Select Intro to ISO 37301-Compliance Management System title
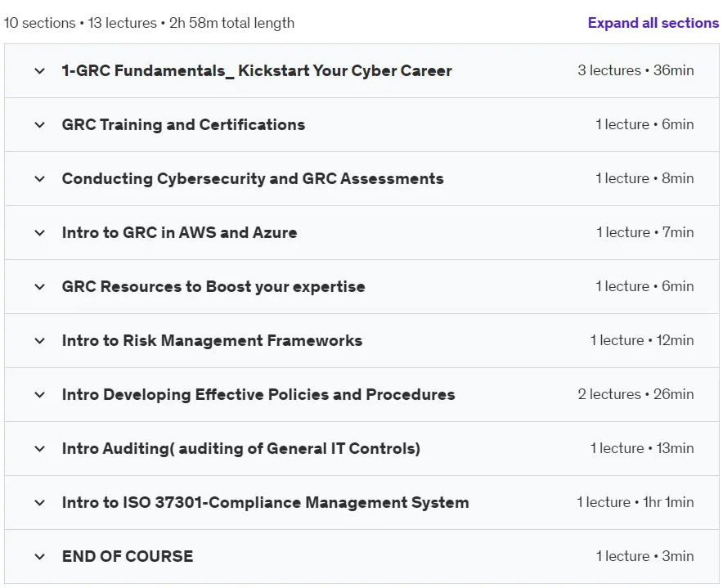This screenshot has height=588, width=723. coord(266,502)
